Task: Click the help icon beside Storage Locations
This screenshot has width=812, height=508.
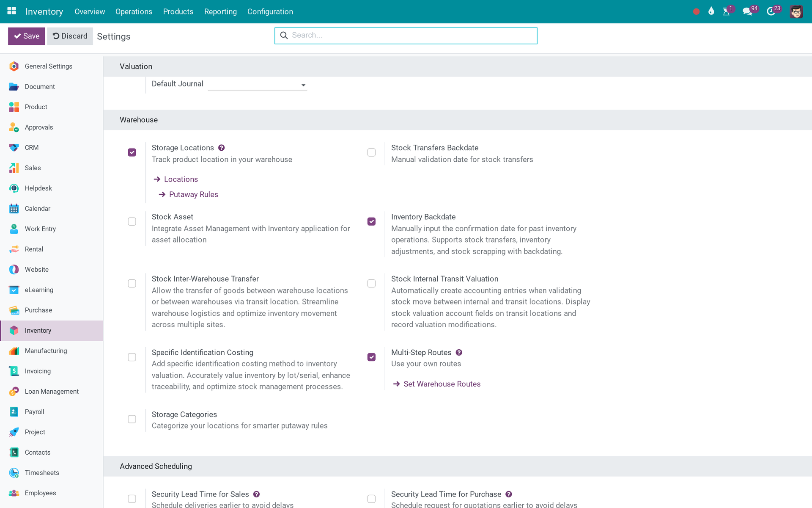Action: (x=222, y=148)
